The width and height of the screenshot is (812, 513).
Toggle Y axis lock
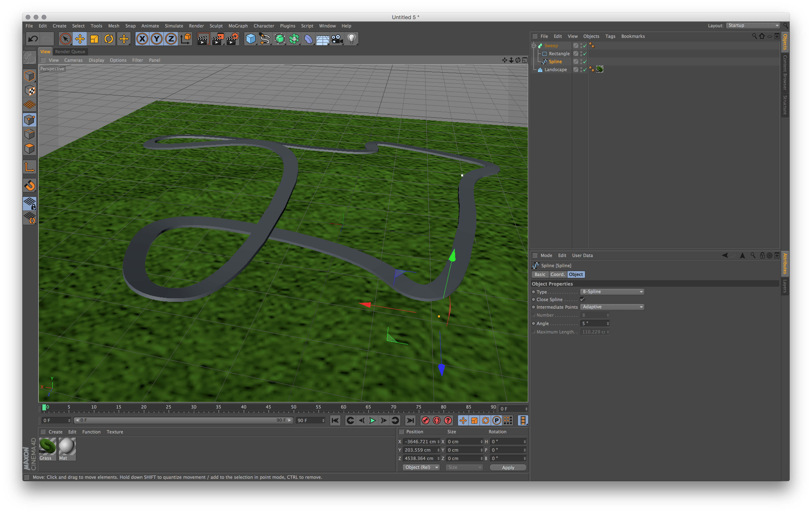[x=157, y=39]
